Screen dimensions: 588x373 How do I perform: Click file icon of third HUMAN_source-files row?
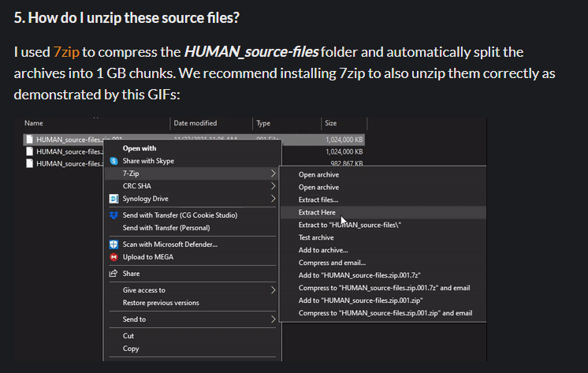tap(29, 163)
